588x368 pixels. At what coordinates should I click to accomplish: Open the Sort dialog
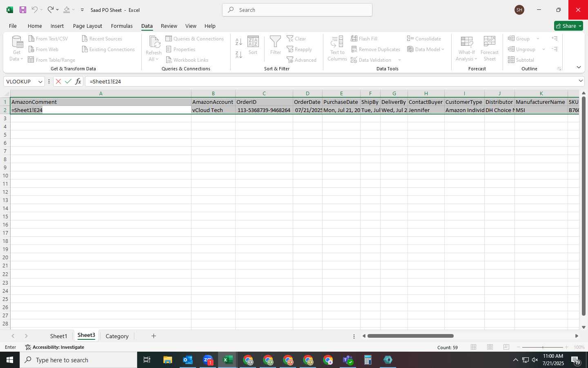coord(253,45)
